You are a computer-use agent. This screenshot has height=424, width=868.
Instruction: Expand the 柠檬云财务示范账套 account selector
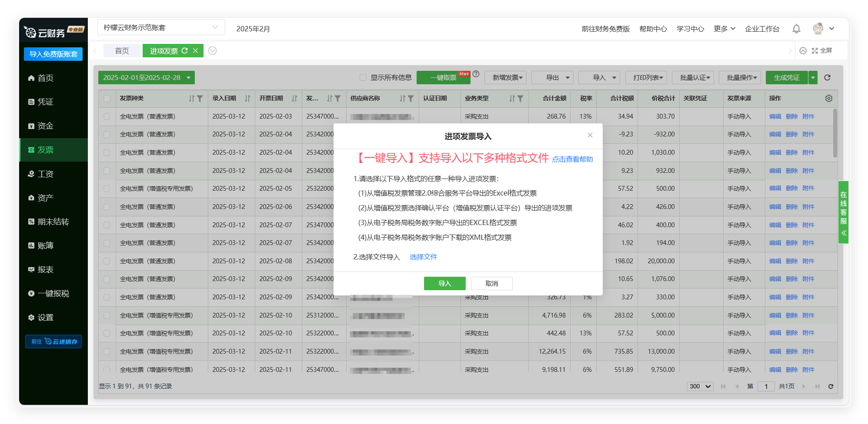pyautogui.click(x=161, y=28)
